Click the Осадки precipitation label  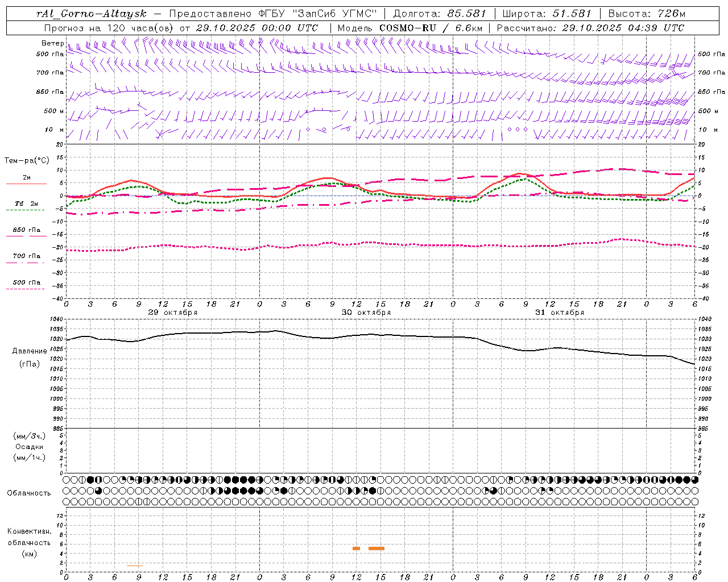click(x=29, y=447)
